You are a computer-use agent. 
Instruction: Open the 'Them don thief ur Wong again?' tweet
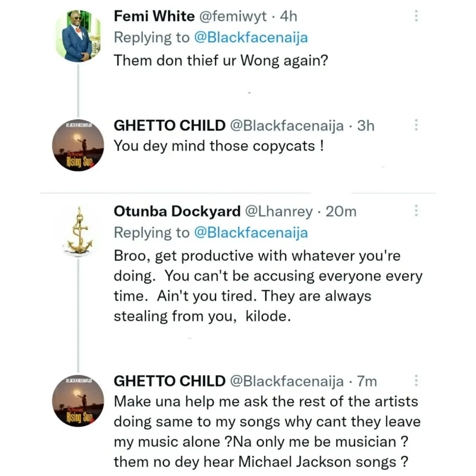point(221,60)
